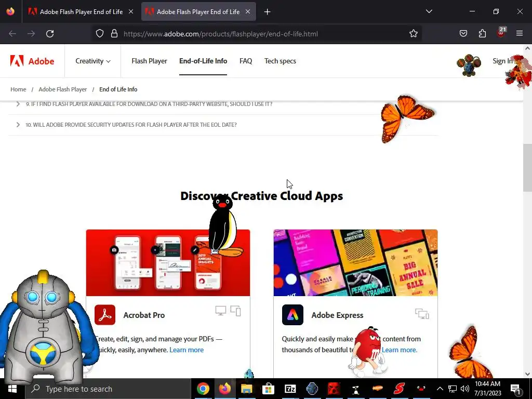
Task: Click the Adobe Flash Player breadcrumb link
Action: [x=63, y=89]
